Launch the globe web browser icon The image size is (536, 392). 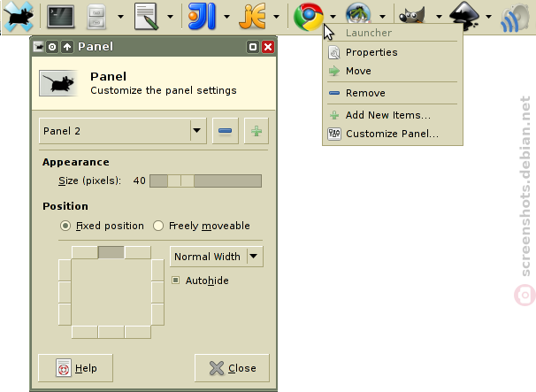358,13
